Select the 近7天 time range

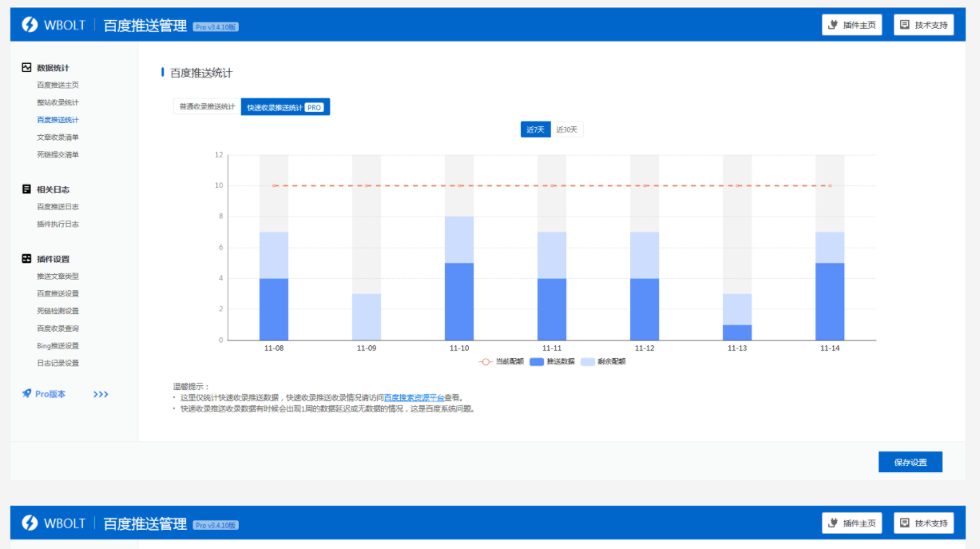point(535,129)
